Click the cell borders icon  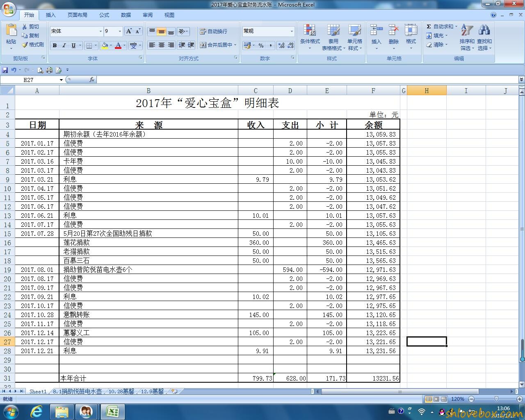[x=89, y=46]
